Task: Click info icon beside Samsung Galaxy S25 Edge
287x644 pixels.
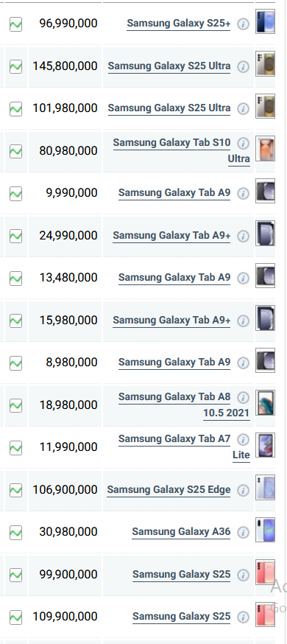Action: point(243,491)
